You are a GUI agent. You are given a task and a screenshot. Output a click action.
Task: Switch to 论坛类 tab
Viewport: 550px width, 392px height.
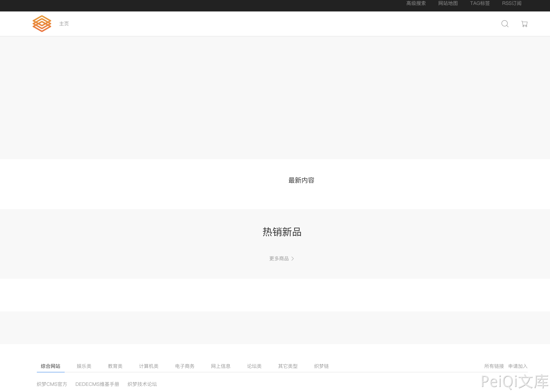click(254, 366)
